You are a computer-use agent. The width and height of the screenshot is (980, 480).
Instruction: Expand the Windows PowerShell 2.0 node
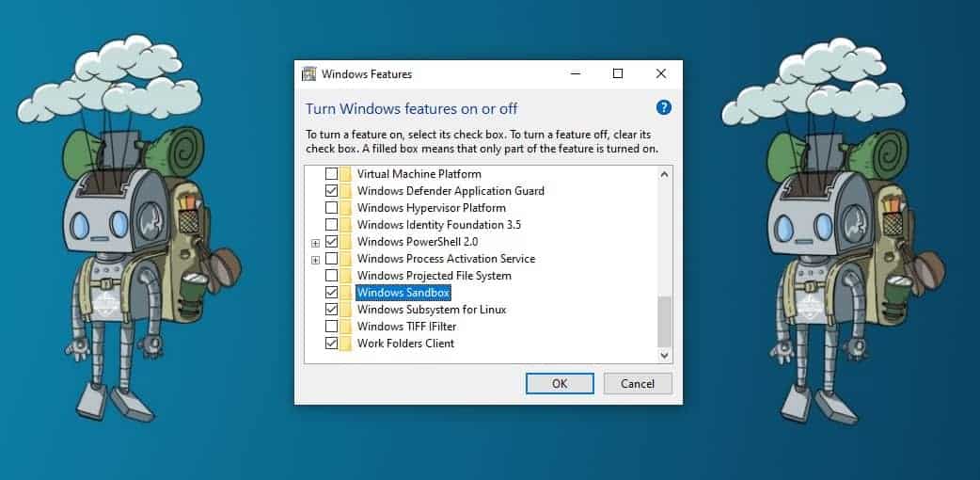click(316, 243)
